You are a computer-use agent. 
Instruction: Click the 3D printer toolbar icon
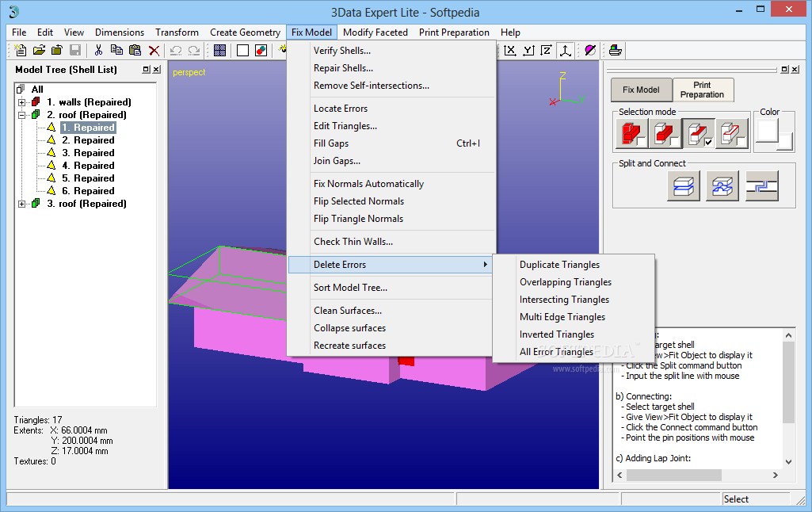616,50
